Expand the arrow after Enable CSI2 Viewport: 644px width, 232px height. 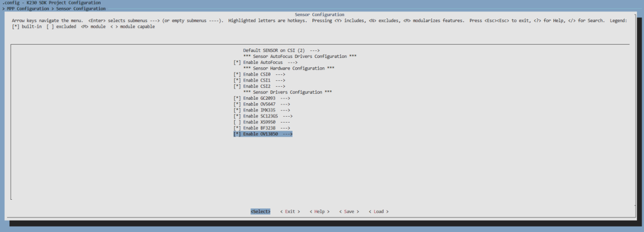point(280,86)
